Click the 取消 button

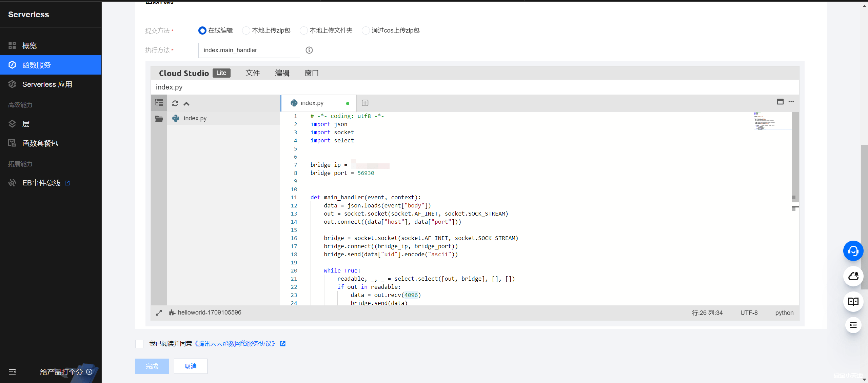191,366
